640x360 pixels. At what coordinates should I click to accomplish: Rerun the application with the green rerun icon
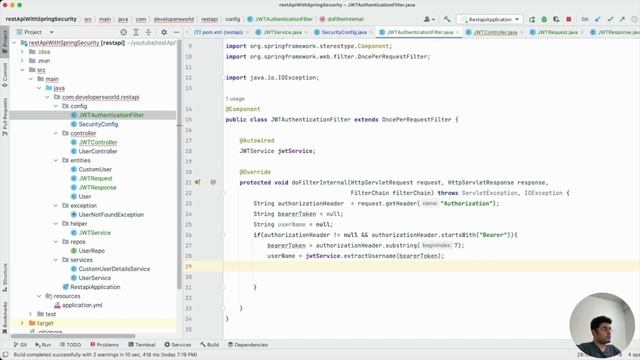(532, 19)
